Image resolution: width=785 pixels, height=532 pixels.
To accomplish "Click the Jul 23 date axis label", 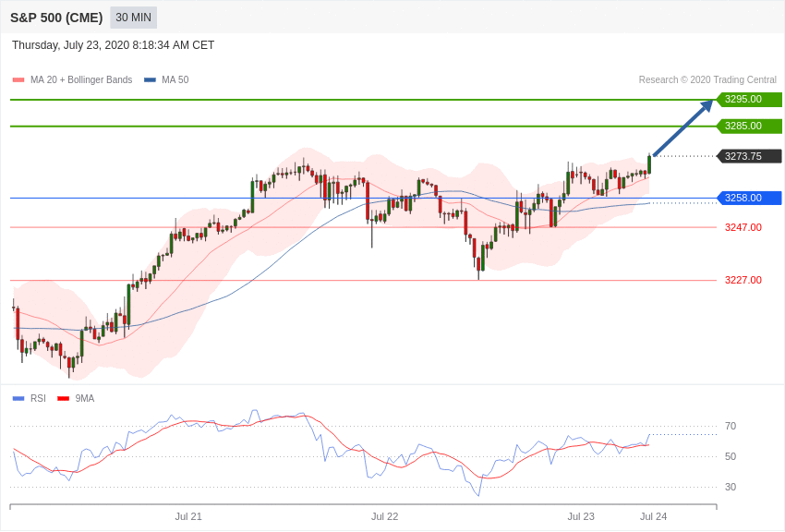I will (581, 516).
